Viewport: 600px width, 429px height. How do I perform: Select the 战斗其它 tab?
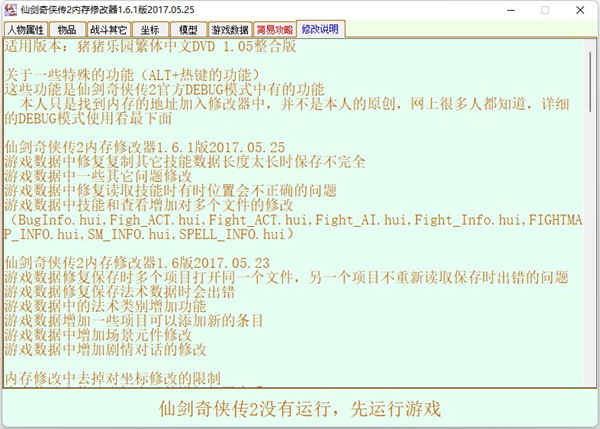[x=109, y=29]
